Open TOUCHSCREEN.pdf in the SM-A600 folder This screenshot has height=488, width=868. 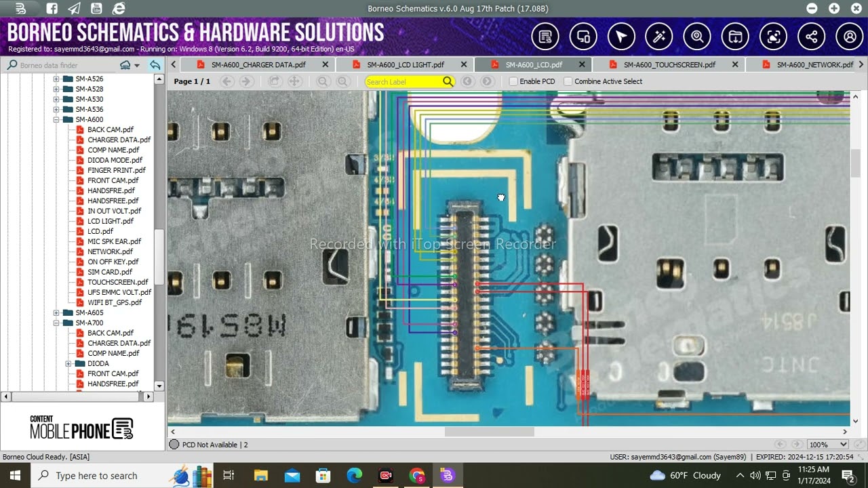tap(117, 283)
